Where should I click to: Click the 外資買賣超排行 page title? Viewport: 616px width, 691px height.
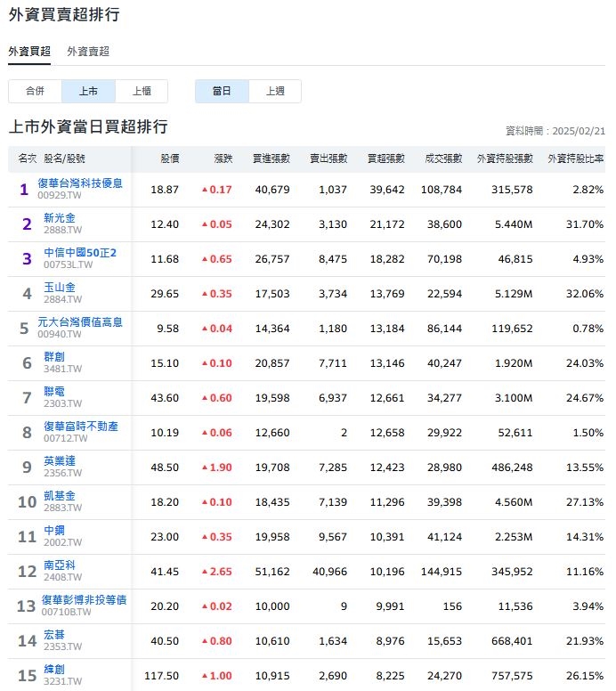tap(64, 14)
